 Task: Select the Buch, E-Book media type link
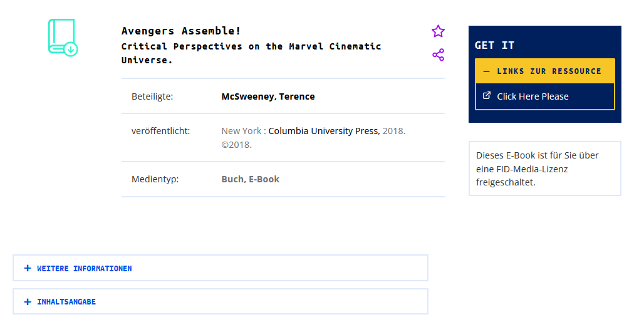tap(250, 179)
